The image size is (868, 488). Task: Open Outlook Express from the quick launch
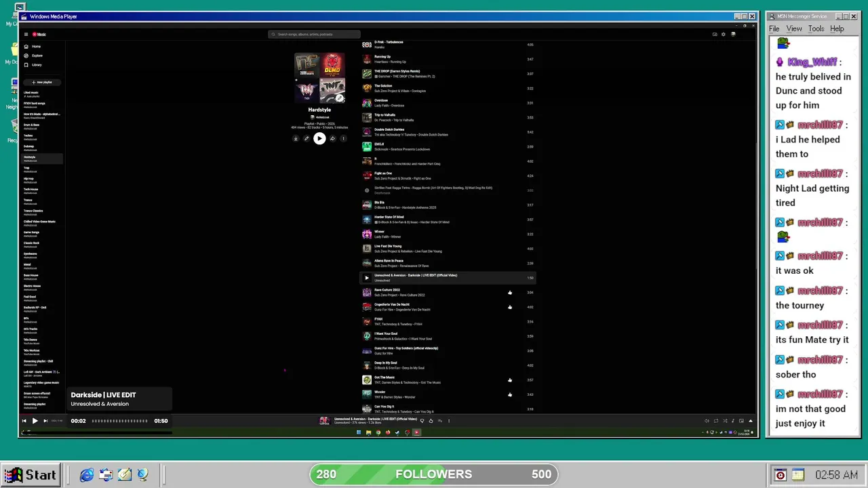point(105,475)
